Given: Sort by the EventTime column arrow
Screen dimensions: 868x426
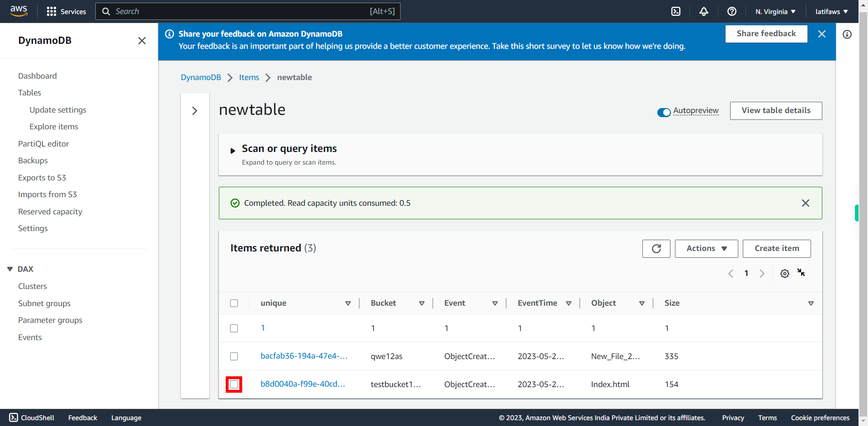Looking at the screenshot, I should [x=569, y=303].
